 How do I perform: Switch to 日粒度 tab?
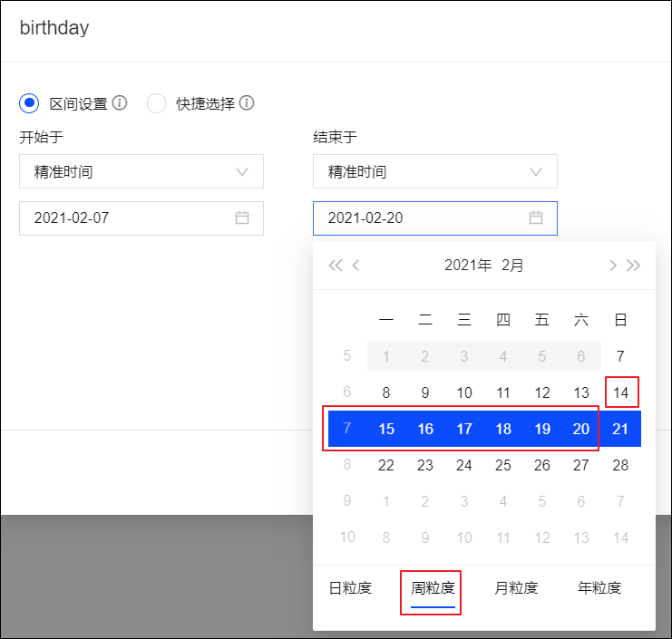[350, 588]
